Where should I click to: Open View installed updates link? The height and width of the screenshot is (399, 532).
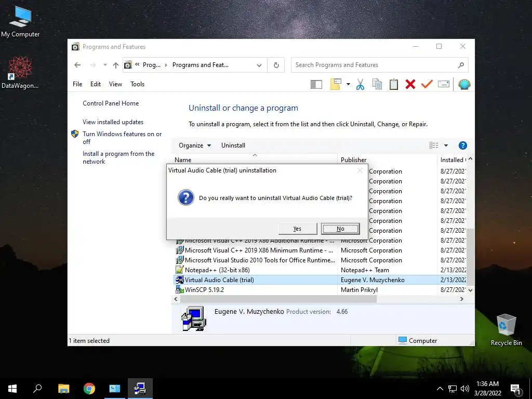113,122
